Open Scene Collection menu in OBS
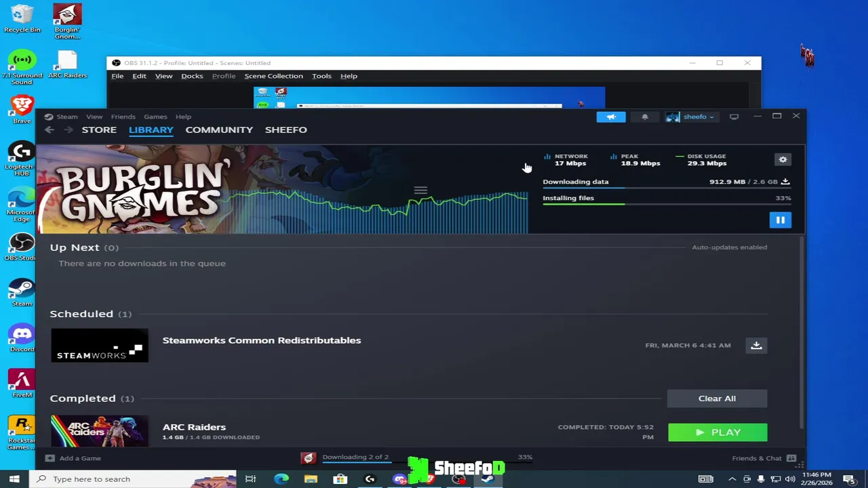868x488 pixels. coord(273,76)
